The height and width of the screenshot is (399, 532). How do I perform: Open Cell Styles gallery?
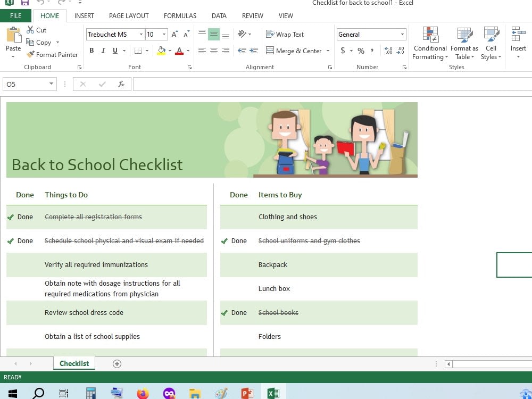click(491, 44)
